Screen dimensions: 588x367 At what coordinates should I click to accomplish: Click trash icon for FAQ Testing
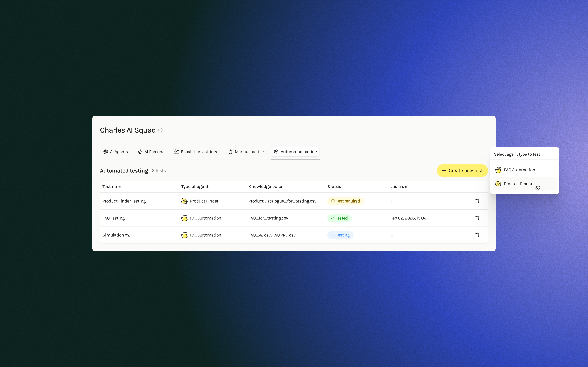click(x=477, y=218)
